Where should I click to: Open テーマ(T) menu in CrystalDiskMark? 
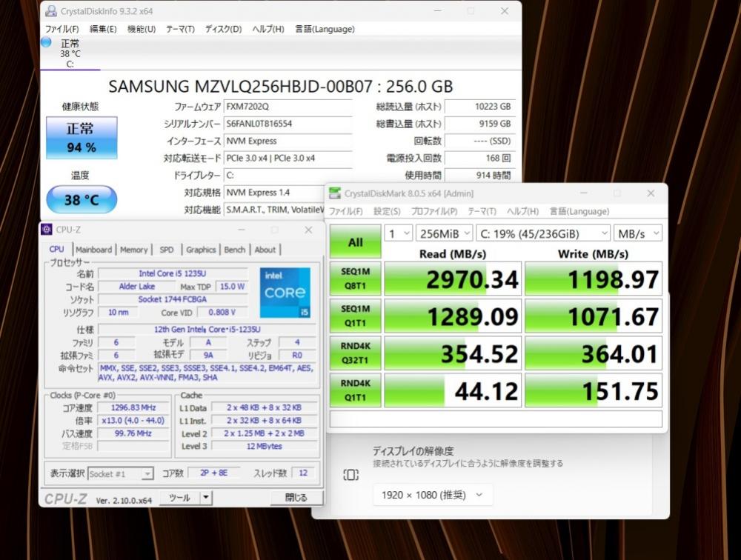[x=482, y=211]
